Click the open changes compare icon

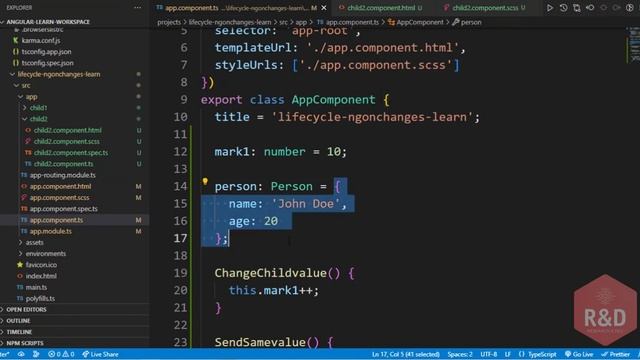tap(577, 8)
